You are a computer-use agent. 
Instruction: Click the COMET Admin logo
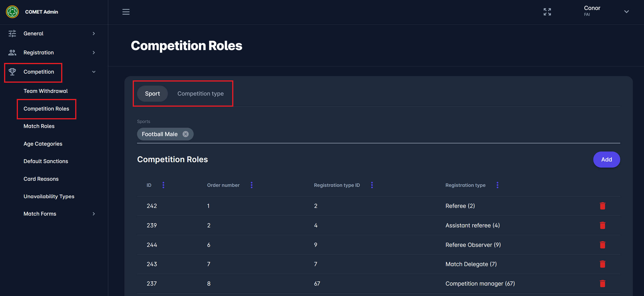12,12
